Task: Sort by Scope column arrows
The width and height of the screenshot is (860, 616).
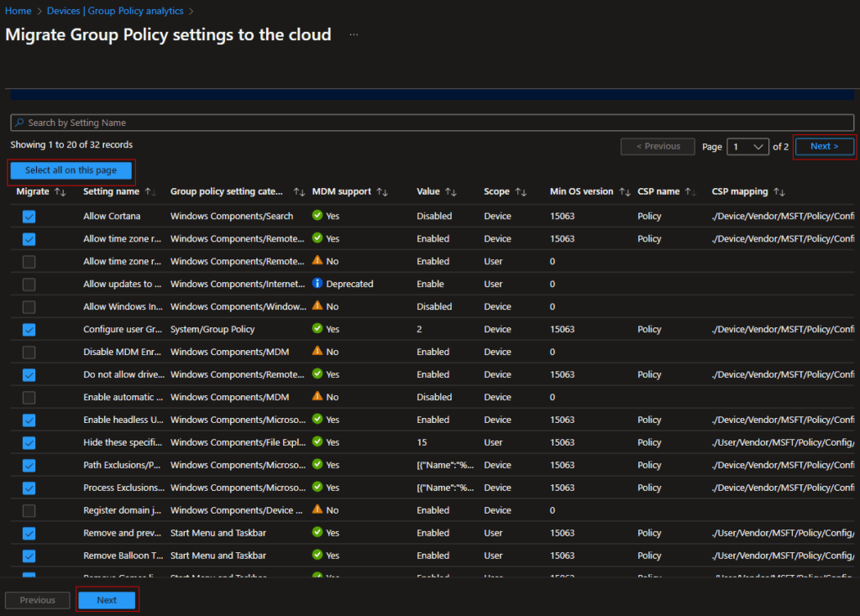Action: [521, 192]
